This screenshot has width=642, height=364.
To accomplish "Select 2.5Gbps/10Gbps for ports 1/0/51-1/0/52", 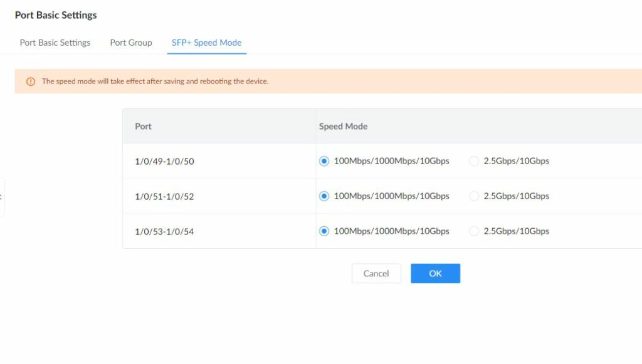I will pyautogui.click(x=474, y=196).
